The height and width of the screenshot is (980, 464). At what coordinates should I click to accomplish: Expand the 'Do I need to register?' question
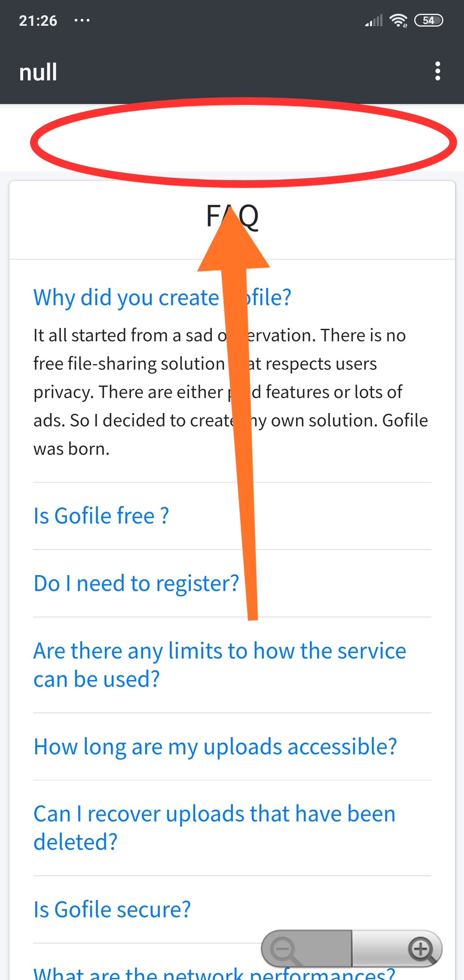pyautogui.click(x=136, y=583)
